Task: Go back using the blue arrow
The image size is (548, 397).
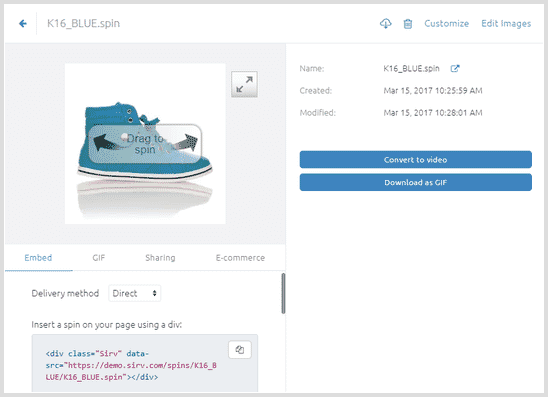Action: 23,23
